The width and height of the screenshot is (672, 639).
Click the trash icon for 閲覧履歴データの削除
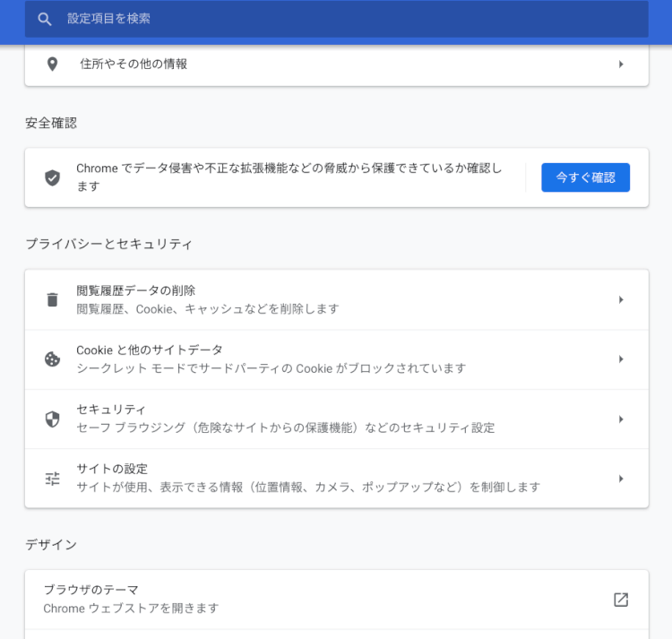pos(52,299)
